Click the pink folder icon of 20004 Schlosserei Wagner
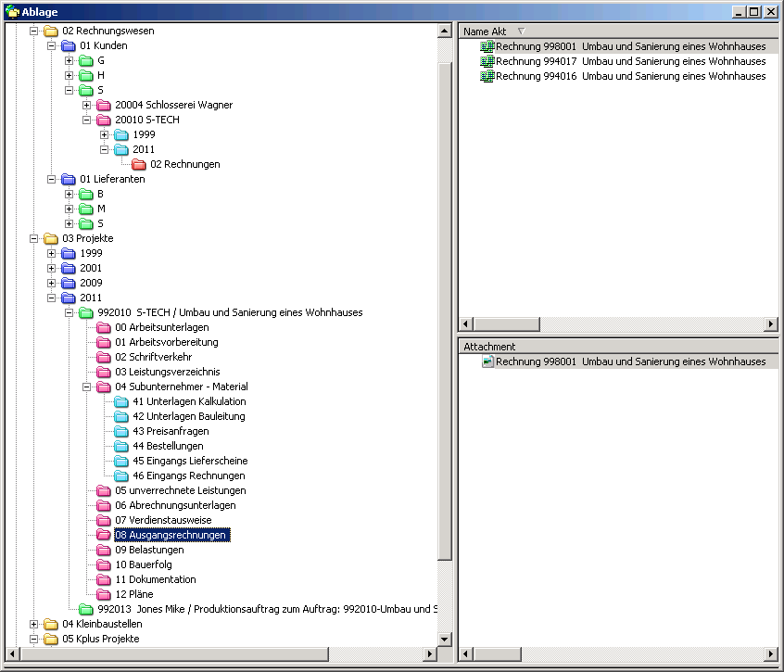The image size is (784, 672). [104, 105]
